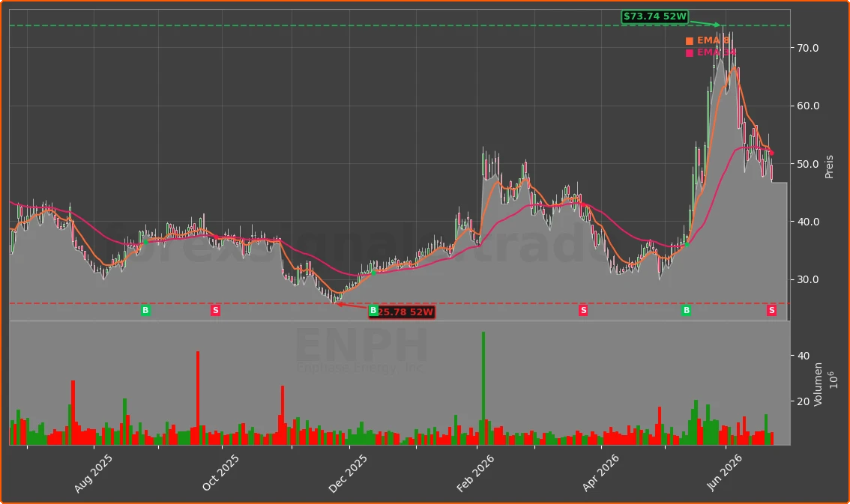Click the tall red volume bar before Oct 2025

point(198,398)
